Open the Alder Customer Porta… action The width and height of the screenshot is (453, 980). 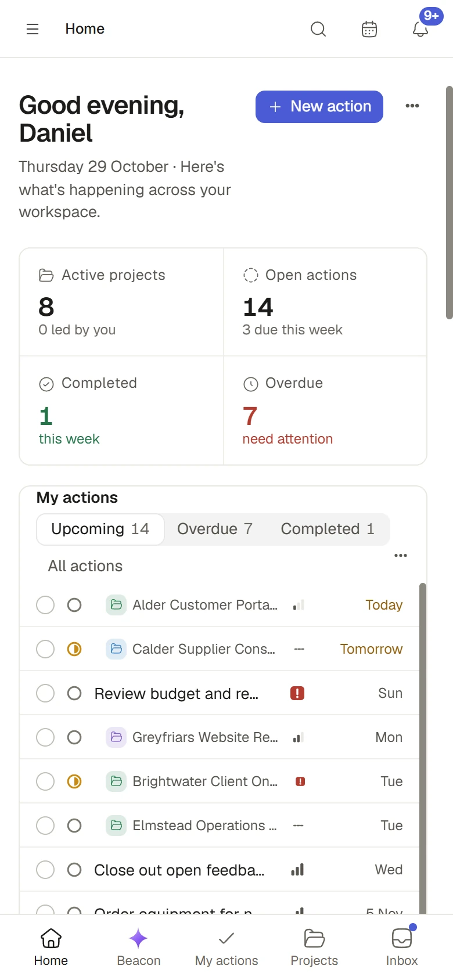[205, 605]
